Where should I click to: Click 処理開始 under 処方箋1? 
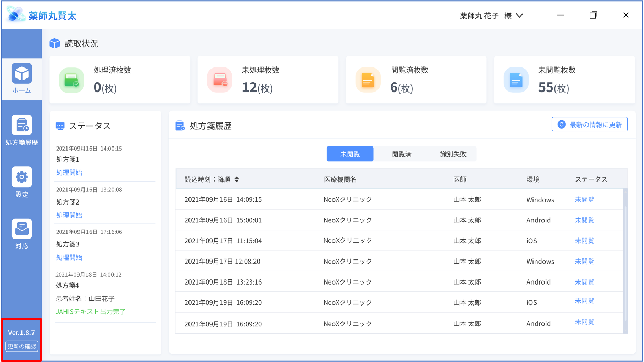pos(69,173)
